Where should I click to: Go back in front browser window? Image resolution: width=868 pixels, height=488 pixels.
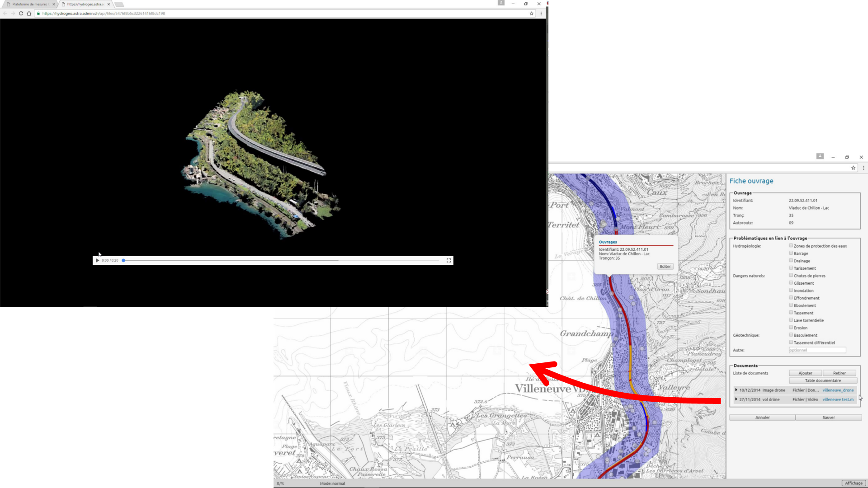(5, 14)
